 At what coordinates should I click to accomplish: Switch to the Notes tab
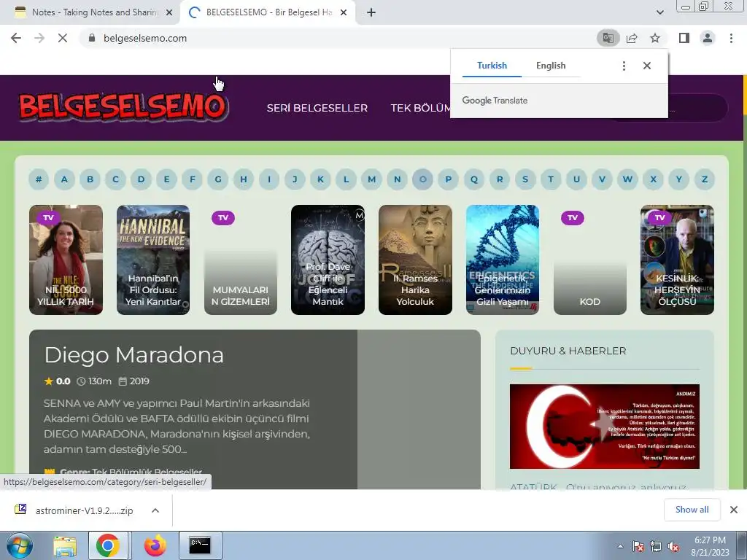(90, 12)
